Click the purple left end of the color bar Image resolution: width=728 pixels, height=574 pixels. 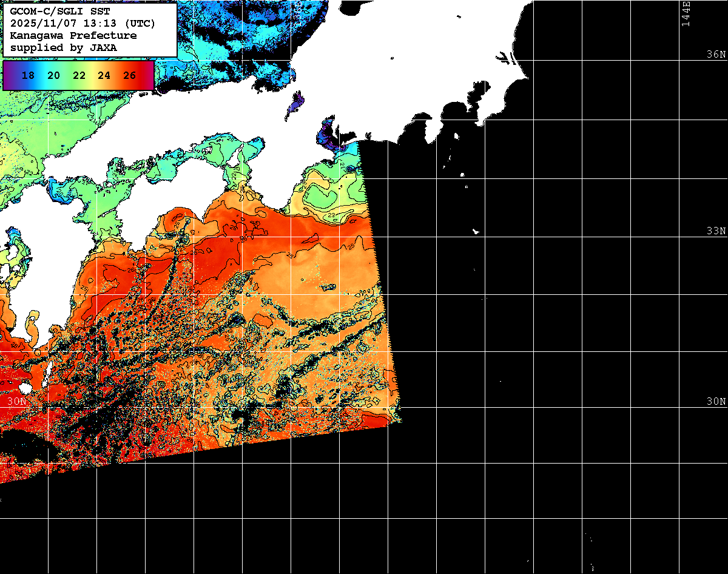[x=8, y=76]
